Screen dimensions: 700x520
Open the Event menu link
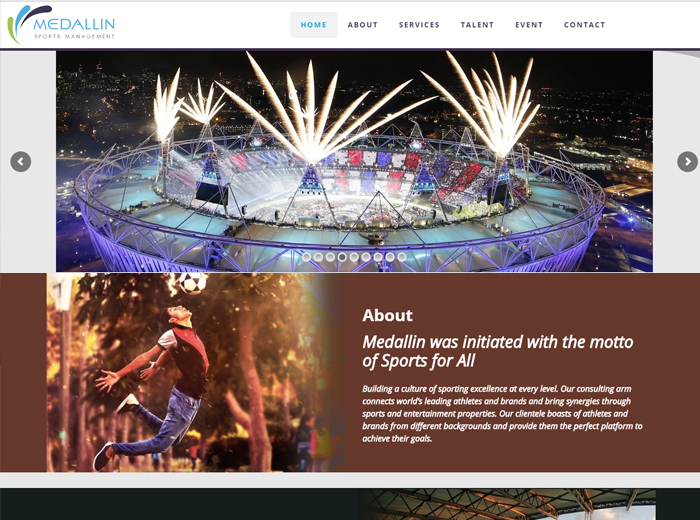[529, 25]
